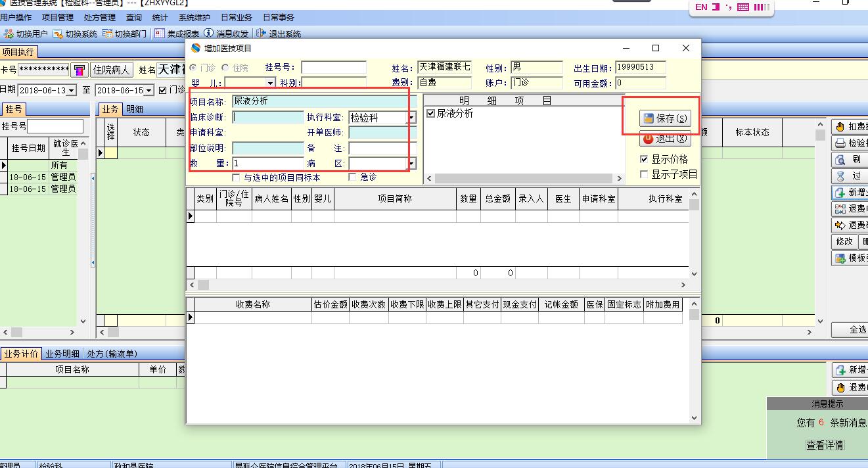Open the 处方管理 menu
The height and width of the screenshot is (468, 868).
click(x=100, y=18)
